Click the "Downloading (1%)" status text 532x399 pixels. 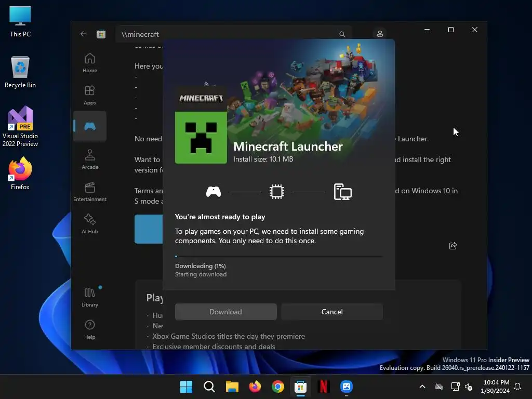point(201,266)
